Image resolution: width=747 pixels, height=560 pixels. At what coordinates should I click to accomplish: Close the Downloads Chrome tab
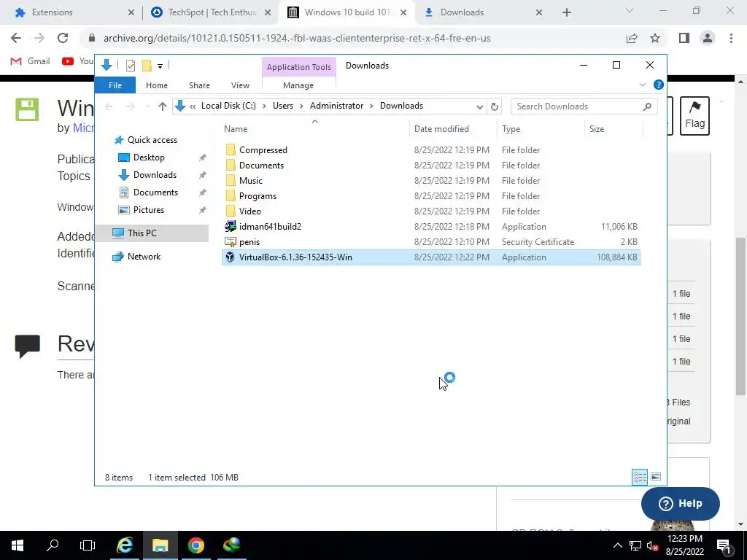[x=539, y=12]
